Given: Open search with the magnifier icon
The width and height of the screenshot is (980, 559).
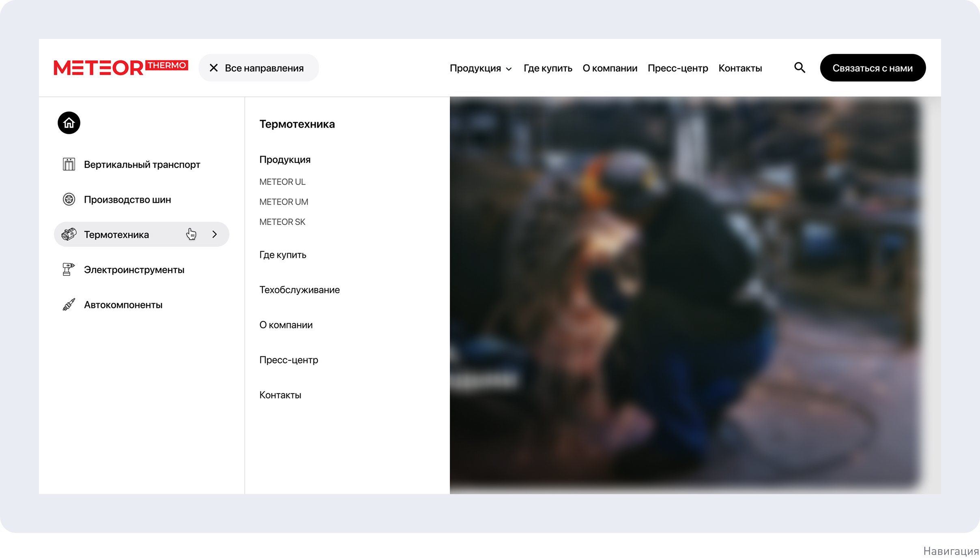Looking at the screenshot, I should [x=799, y=68].
